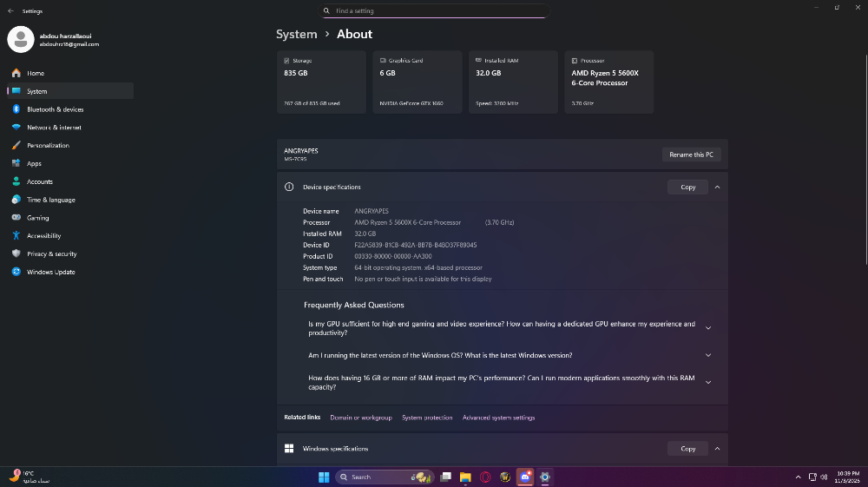Open Windows Update settings
This screenshot has height=487, width=868.
click(70, 273)
